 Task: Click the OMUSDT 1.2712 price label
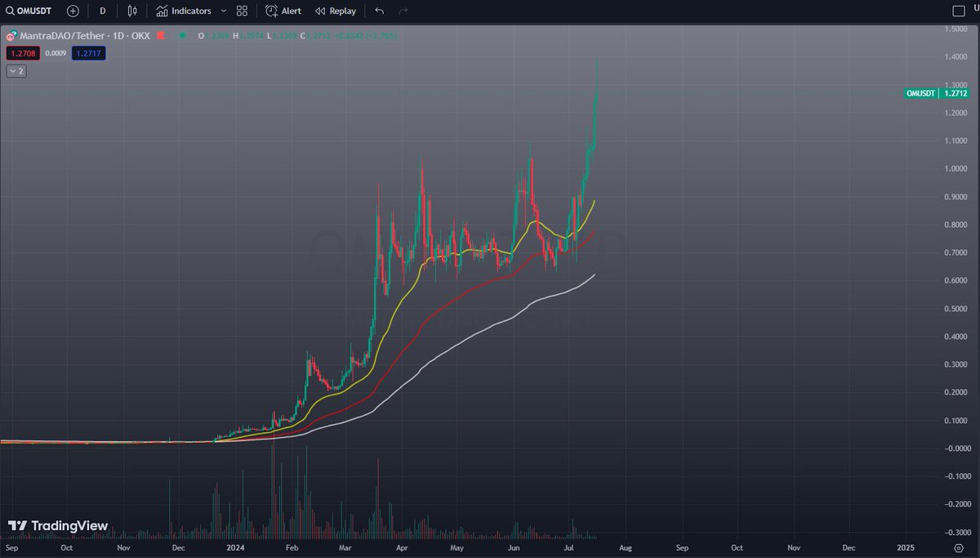click(x=936, y=93)
